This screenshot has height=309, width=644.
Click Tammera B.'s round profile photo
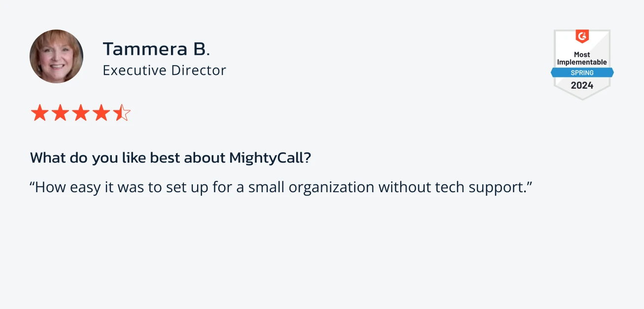tap(56, 56)
